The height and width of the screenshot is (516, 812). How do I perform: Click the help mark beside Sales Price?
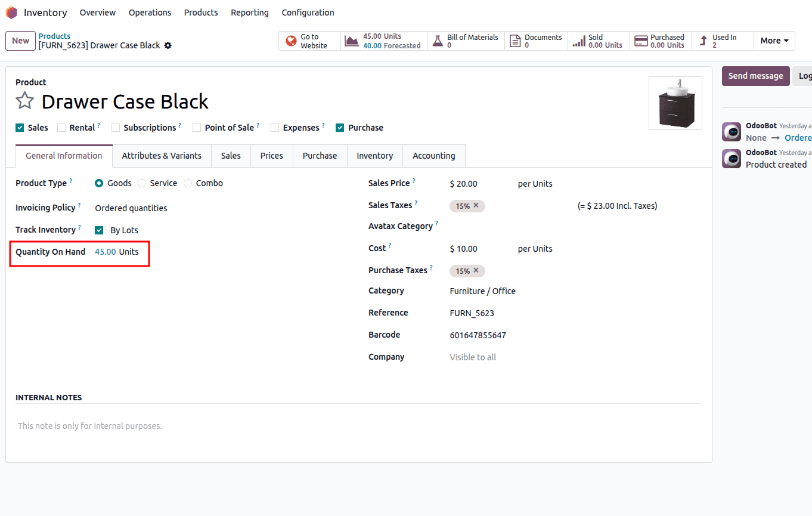(x=414, y=181)
